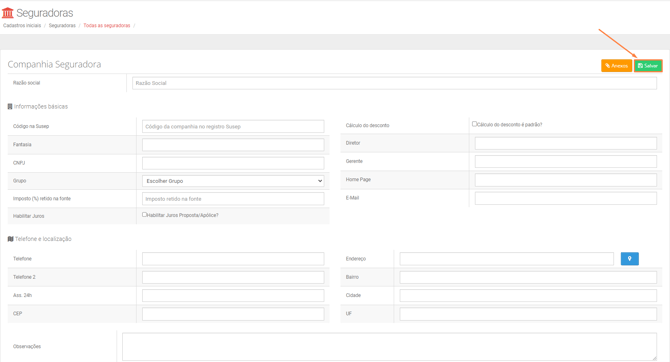Click the Observações text area
670x362 pixels.
pos(389,347)
